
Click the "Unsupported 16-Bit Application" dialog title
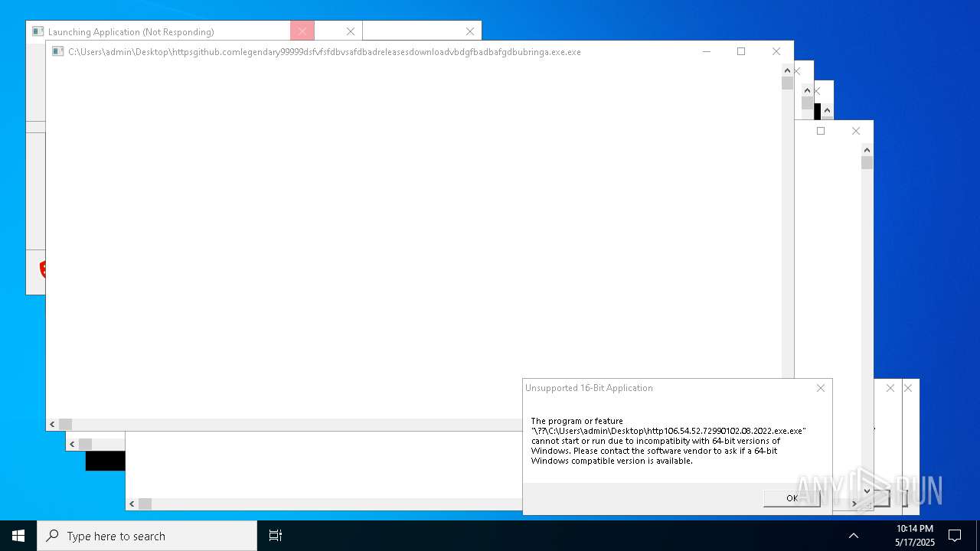tap(589, 388)
